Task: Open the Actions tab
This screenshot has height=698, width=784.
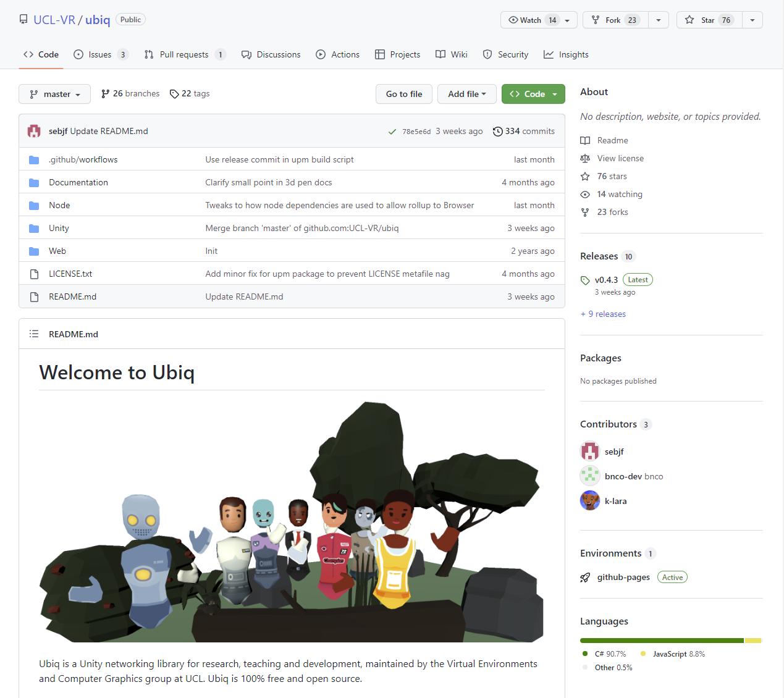Action: coord(337,54)
